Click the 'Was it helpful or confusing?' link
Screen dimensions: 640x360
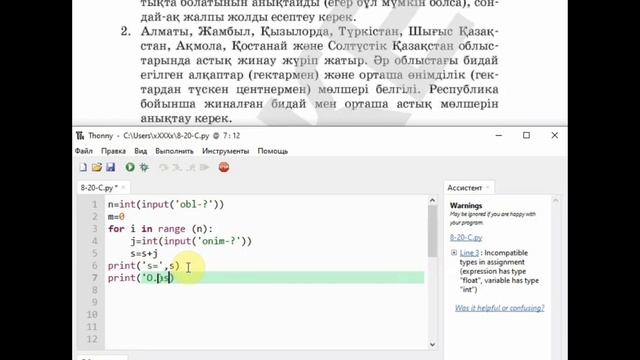tap(500, 308)
